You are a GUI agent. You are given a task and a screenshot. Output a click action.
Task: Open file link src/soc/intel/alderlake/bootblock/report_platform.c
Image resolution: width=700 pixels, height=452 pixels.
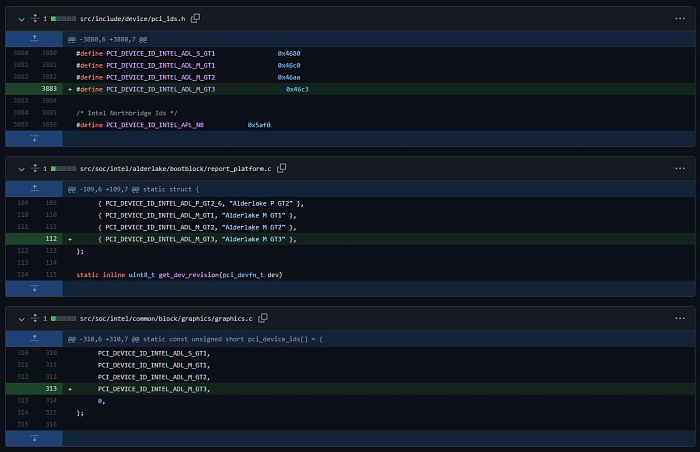point(175,169)
